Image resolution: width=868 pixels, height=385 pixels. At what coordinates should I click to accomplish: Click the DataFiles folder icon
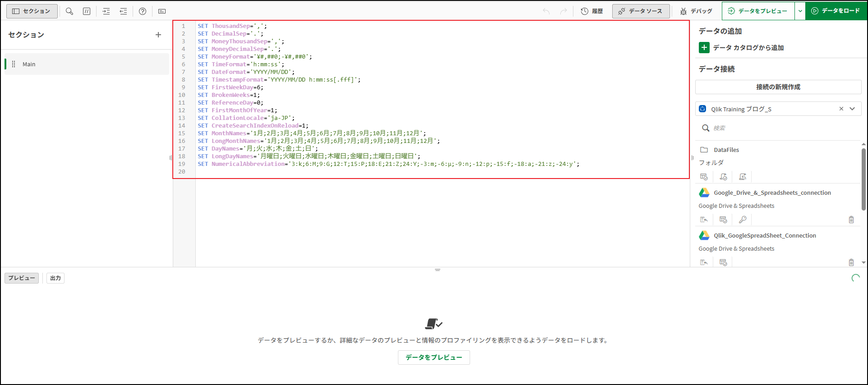tap(704, 150)
